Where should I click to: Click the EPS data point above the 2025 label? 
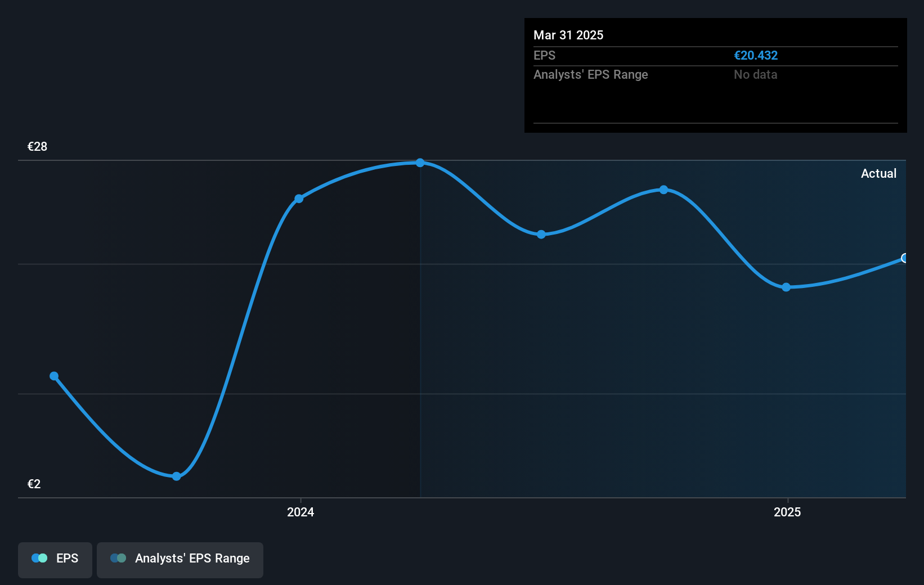click(x=786, y=287)
